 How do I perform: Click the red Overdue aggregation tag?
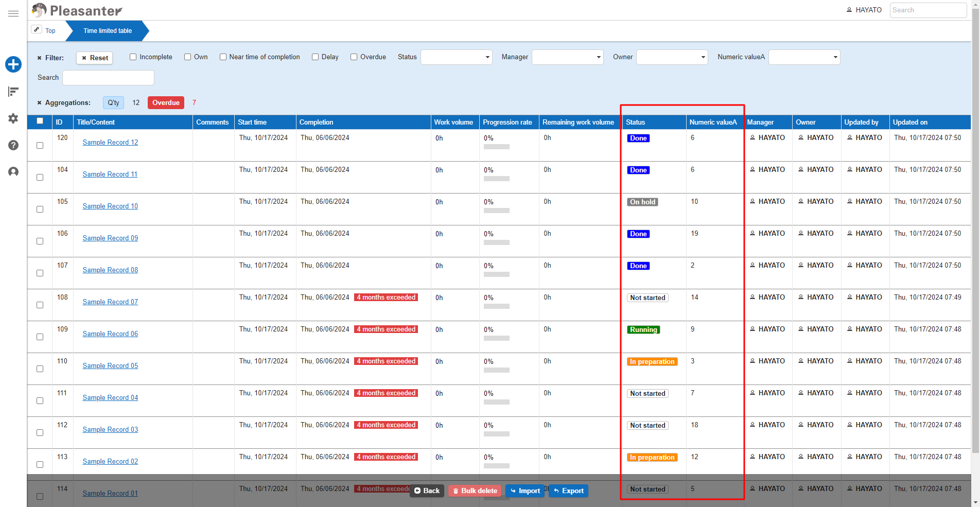(x=166, y=103)
